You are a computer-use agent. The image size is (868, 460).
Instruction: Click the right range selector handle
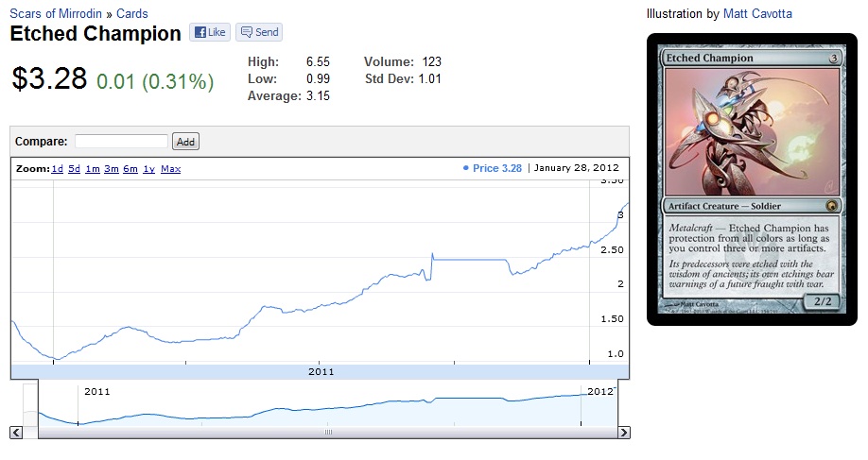tap(619, 404)
